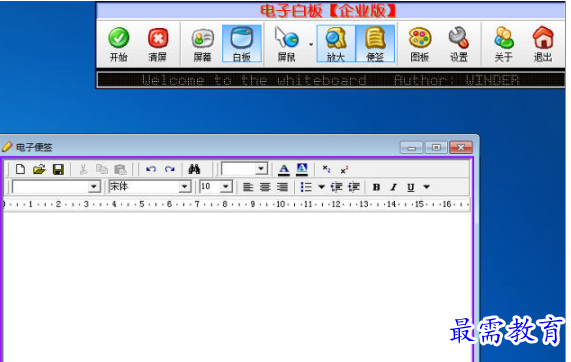Viewport: 571px width, 362px height.
Task: Open the underline style dropdown arrow
Action: tap(427, 187)
